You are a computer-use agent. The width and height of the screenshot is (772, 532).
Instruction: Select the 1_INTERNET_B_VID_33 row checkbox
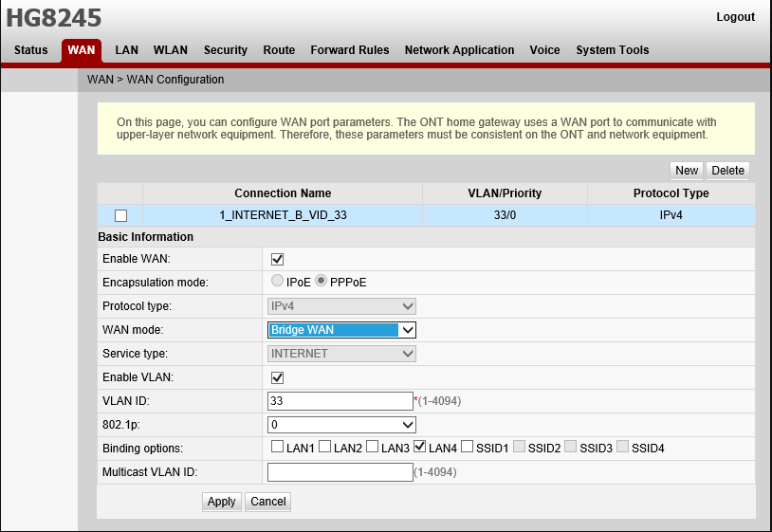coord(120,215)
